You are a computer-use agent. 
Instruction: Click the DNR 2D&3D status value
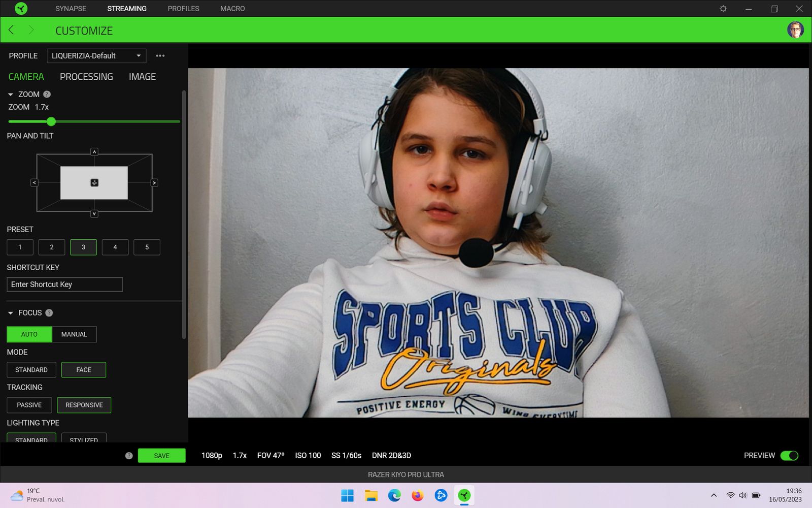click(392, 456)
